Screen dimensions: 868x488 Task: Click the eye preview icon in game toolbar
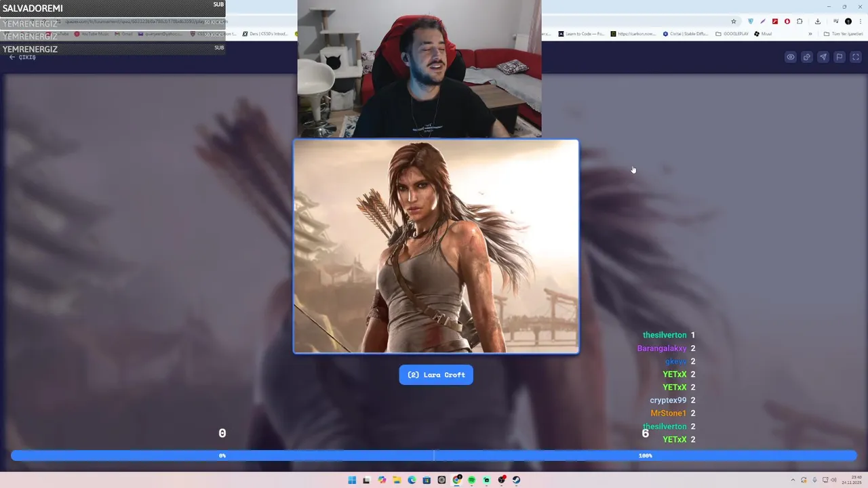tap(791, 57)
